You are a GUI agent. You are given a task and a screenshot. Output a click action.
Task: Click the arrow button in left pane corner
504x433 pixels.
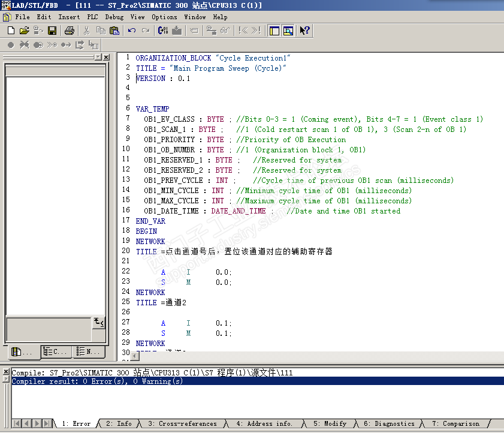point(98,323)
